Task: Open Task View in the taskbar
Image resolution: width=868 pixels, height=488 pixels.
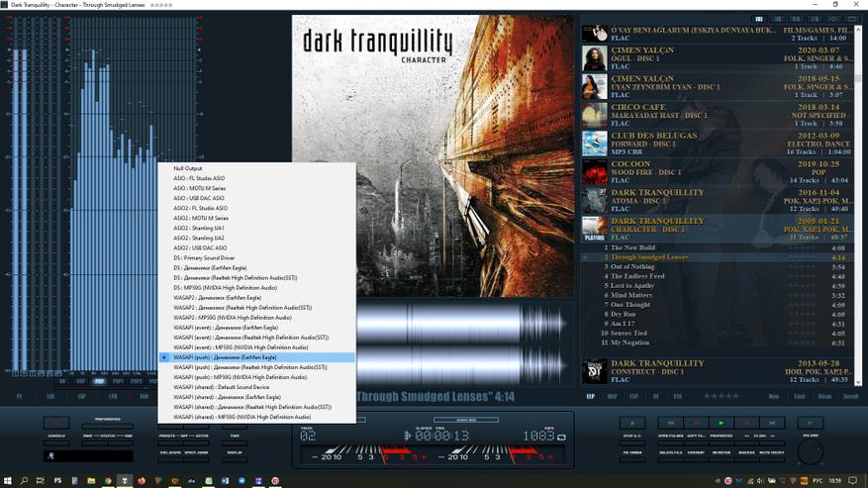Action: pyautogui.click(x=40, y=481)
